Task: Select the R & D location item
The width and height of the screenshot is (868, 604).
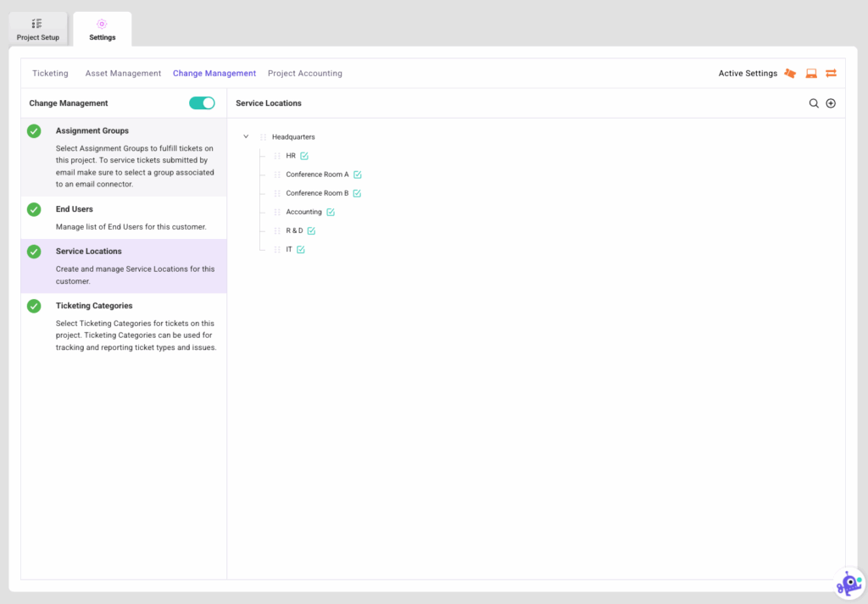Action: (294, 230)
